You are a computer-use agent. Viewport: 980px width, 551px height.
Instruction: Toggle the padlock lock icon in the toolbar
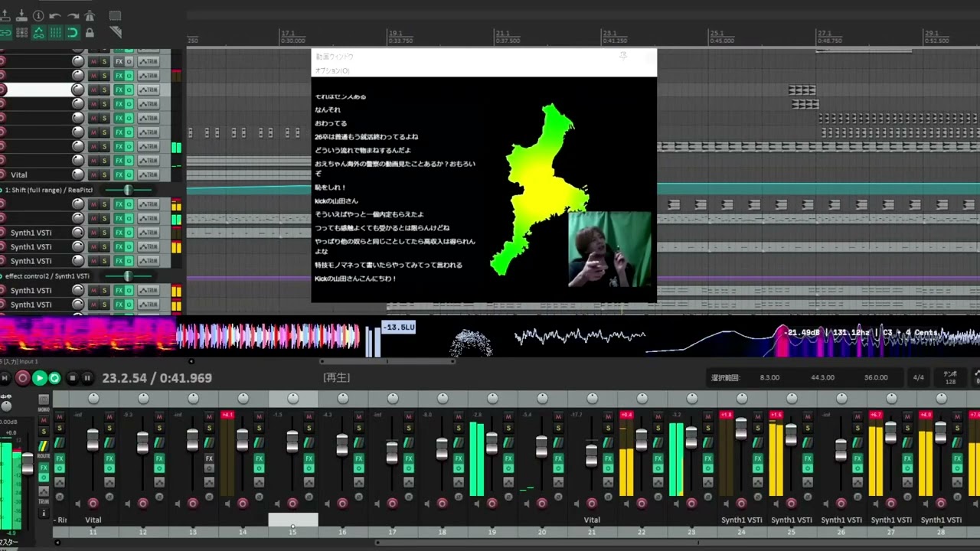tap(90, 33)
